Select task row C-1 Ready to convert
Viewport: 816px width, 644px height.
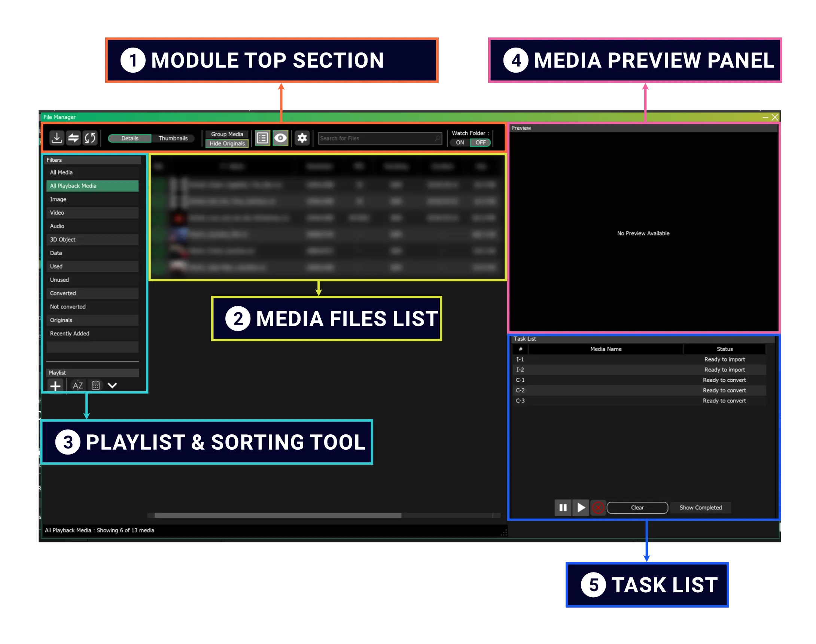click(639, 380)
